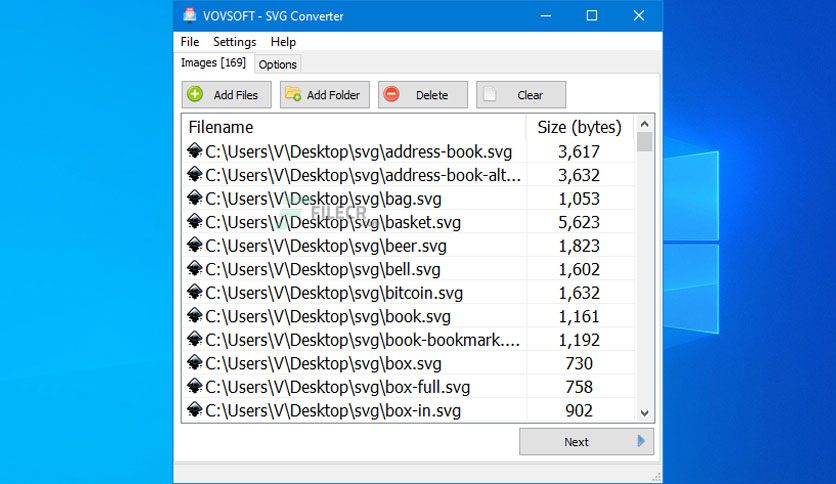
Task: Click the size value 3,617
Action: point(579,152)
